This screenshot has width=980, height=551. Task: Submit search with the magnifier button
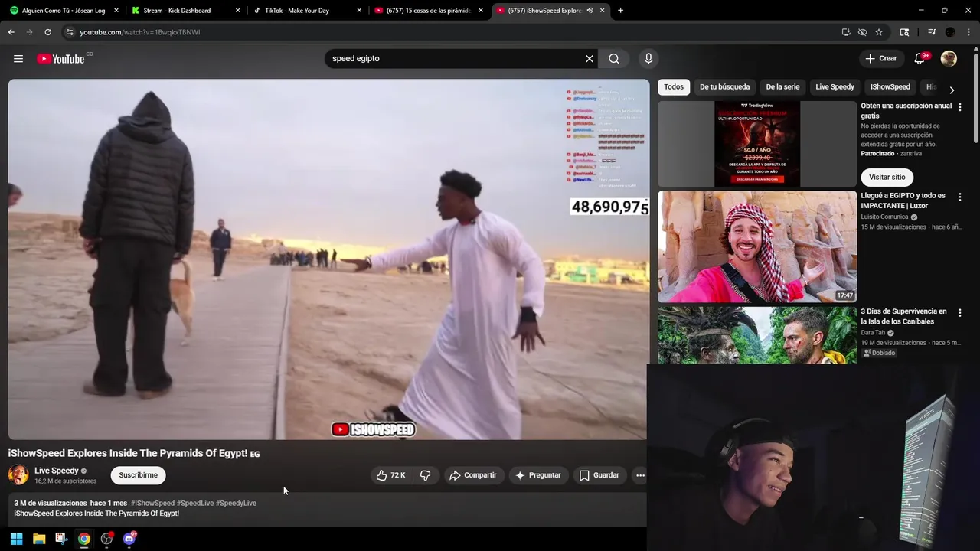tap(614, 59)
